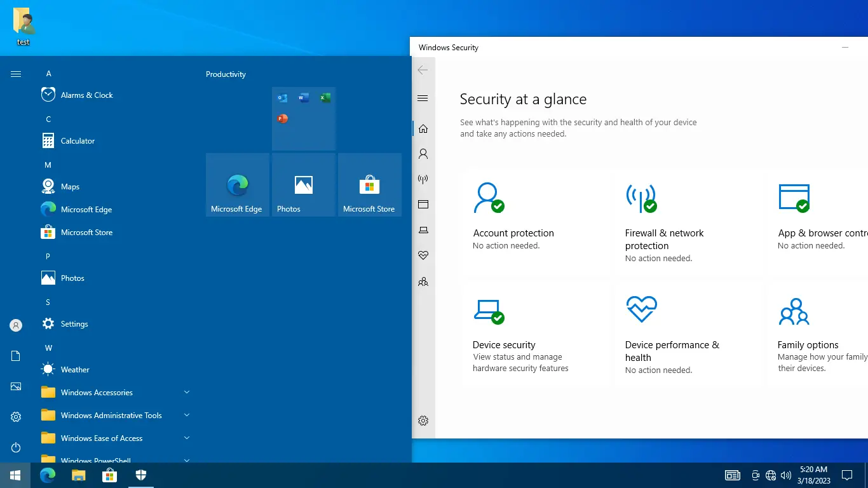Open Microsoft Edge from the taskbar
Viewport: 868px width, 488px height.
point(48,475)
